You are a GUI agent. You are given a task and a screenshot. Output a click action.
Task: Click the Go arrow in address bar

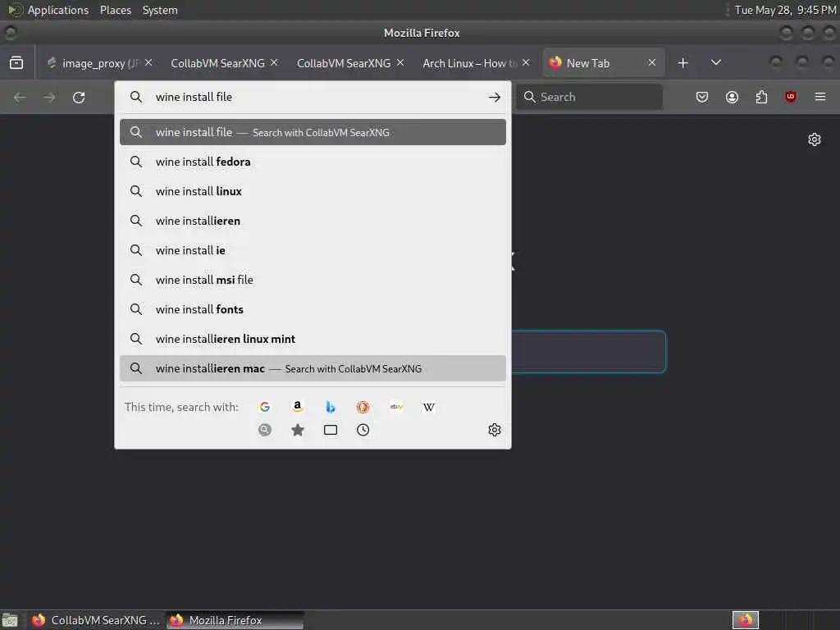coord(495,97)
